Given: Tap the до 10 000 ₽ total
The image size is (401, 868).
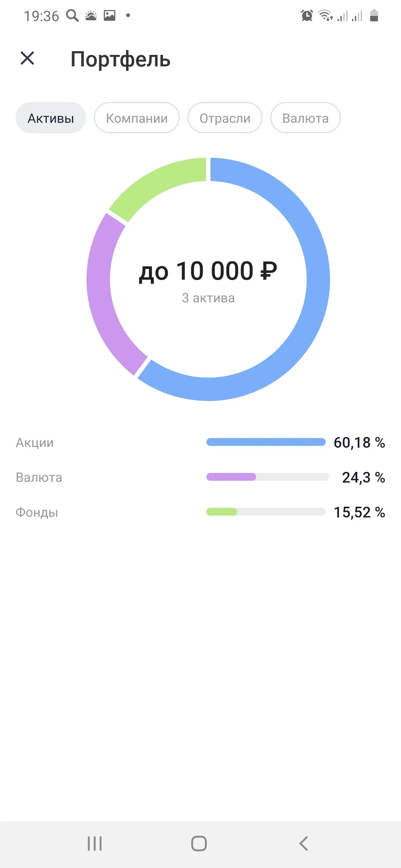Looking at the screenshot, I should (208, 271).
